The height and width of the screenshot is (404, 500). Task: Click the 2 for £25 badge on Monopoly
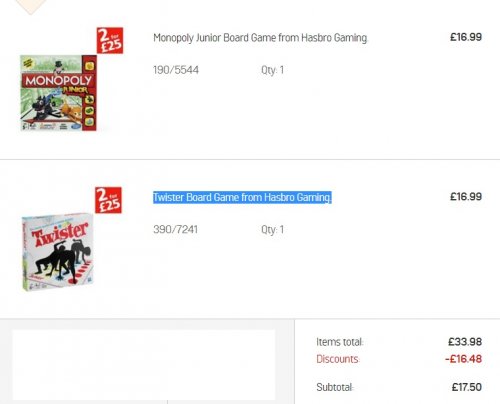pos(110,40)
